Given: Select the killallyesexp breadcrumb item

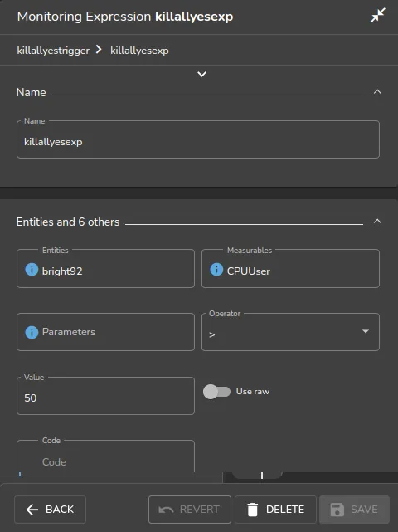Looking at the screenshot, I should pos(139,51).
